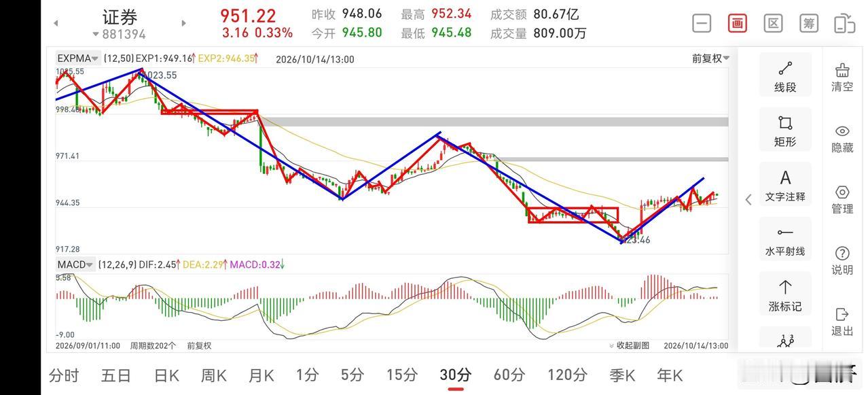Viewport: 868px width, 395px height.
Task: Toggle the 筹 chip distribution button
Action: [809, 23]
